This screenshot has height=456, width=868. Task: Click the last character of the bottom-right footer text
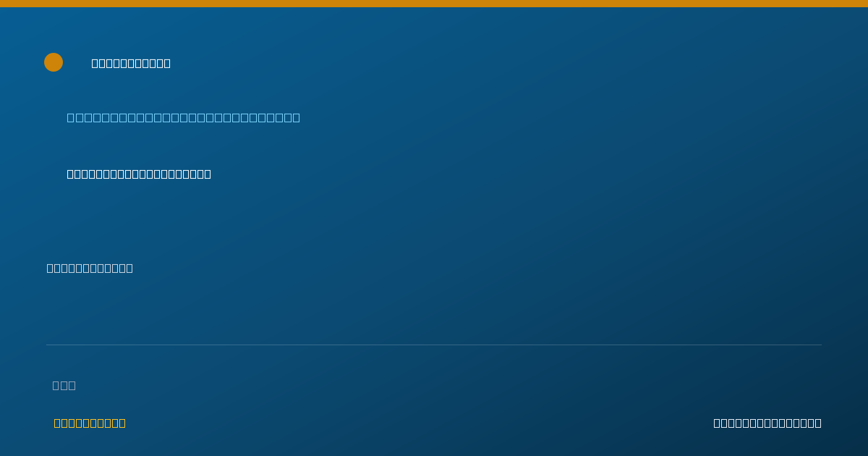[x=818, y=423]
